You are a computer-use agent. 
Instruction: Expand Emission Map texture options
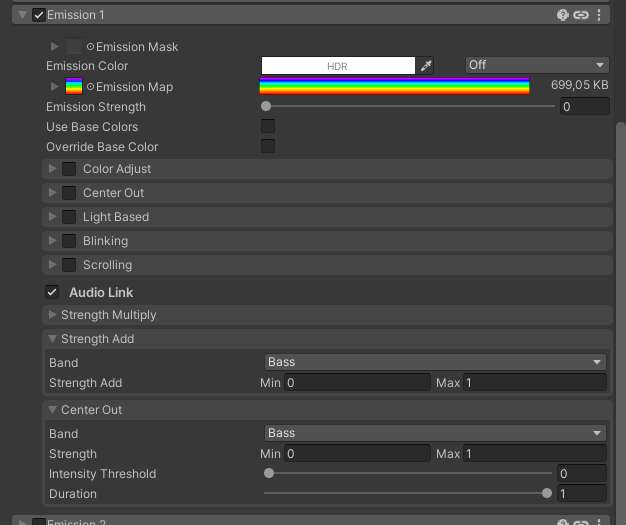coord(54,87)
